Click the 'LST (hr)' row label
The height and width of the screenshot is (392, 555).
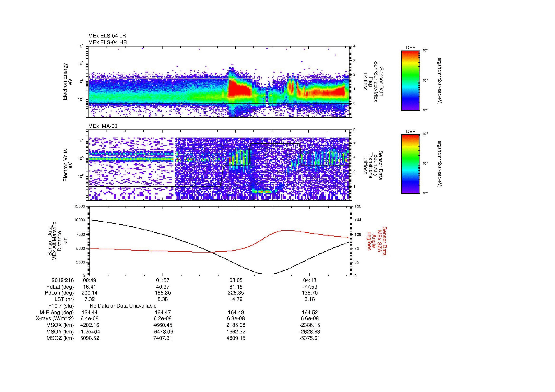point(64,300)
